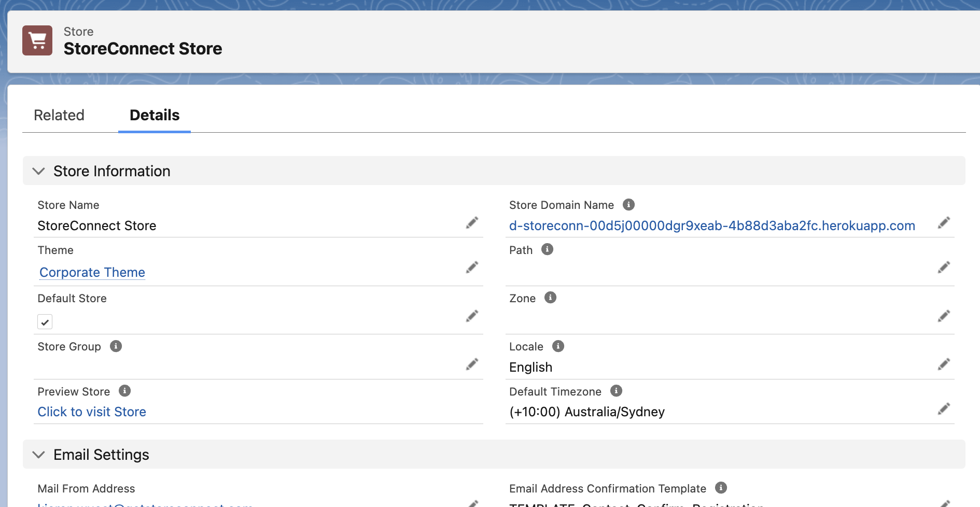
Task: Click the English locale value
Action: pos(530,367)
